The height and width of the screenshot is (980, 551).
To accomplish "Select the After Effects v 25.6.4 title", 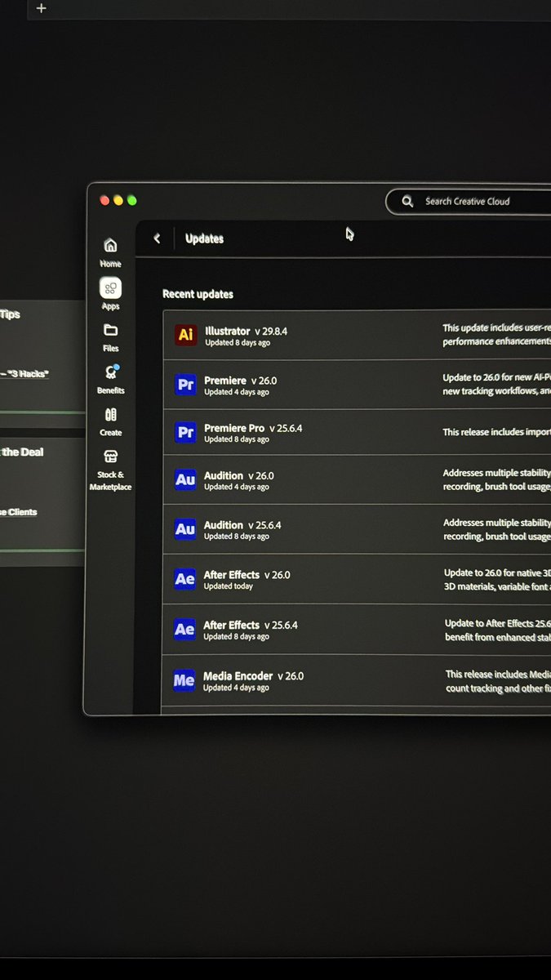I will (251, 626).
